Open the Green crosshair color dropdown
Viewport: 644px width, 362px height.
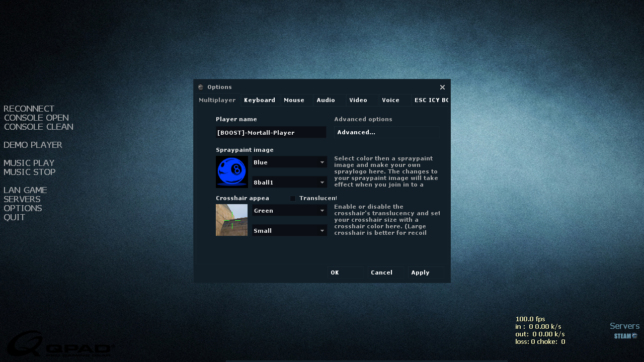289,211
